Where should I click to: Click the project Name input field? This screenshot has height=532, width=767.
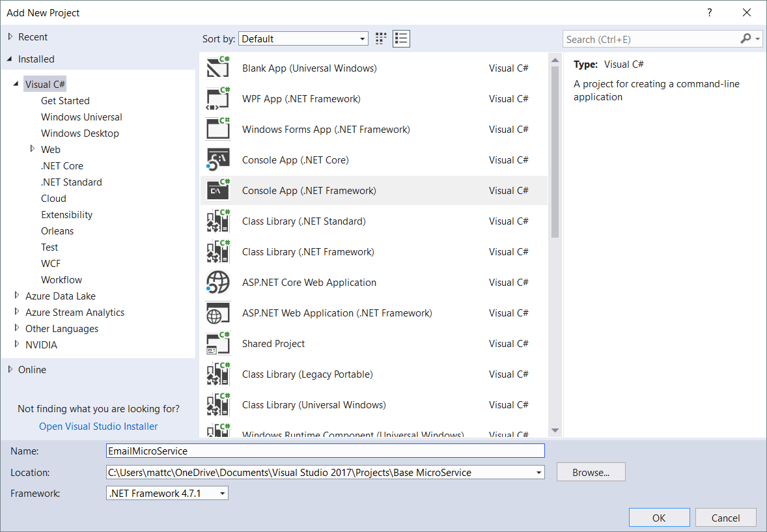[326, 451]
